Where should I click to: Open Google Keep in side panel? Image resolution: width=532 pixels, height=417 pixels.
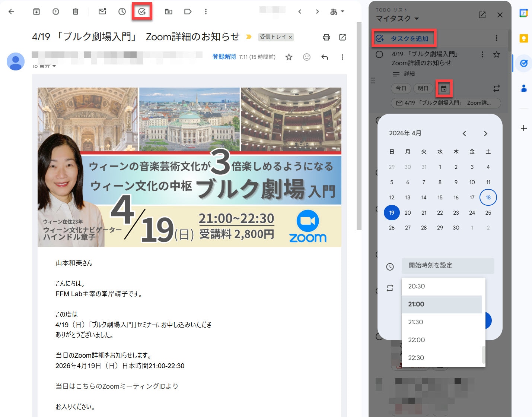[523, 38]
